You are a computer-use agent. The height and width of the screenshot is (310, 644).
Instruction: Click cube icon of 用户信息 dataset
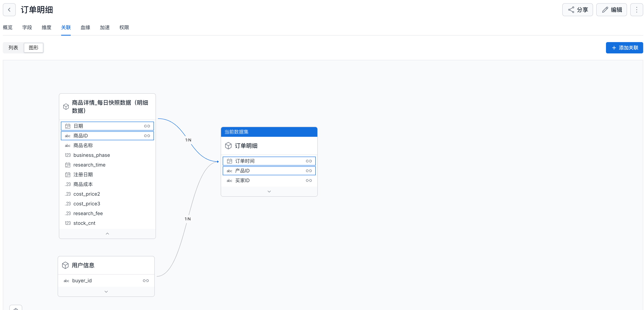pyautogui.click(x=65, y=265)
